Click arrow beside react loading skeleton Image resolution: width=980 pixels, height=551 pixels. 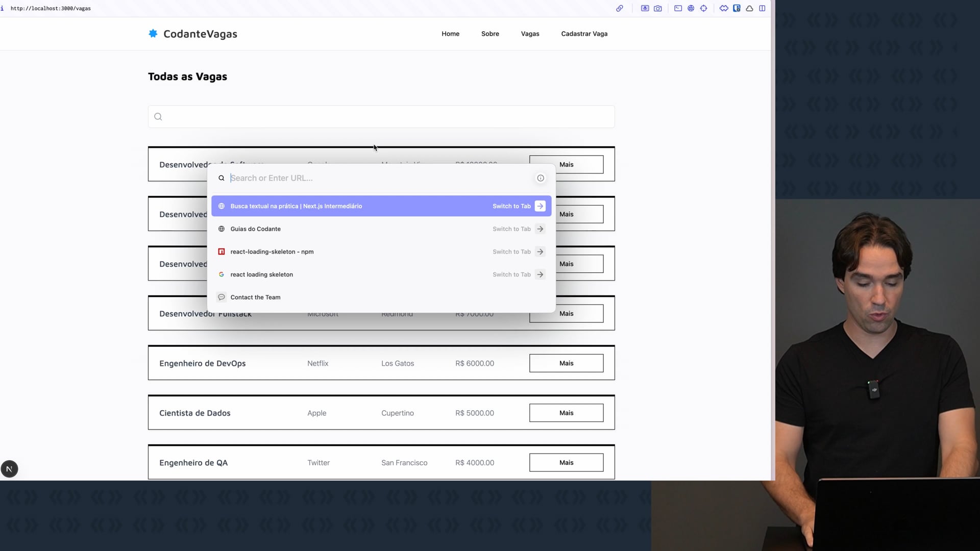tap(540, 274)
